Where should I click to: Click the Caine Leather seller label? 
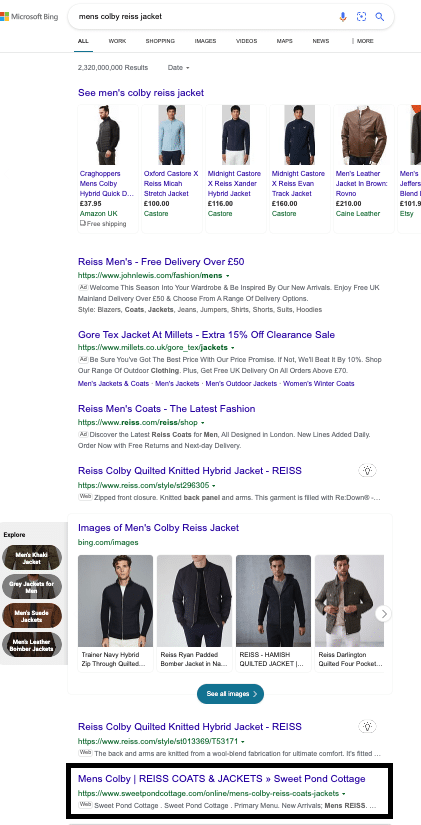pyautogui.click(x=358, y=214)
